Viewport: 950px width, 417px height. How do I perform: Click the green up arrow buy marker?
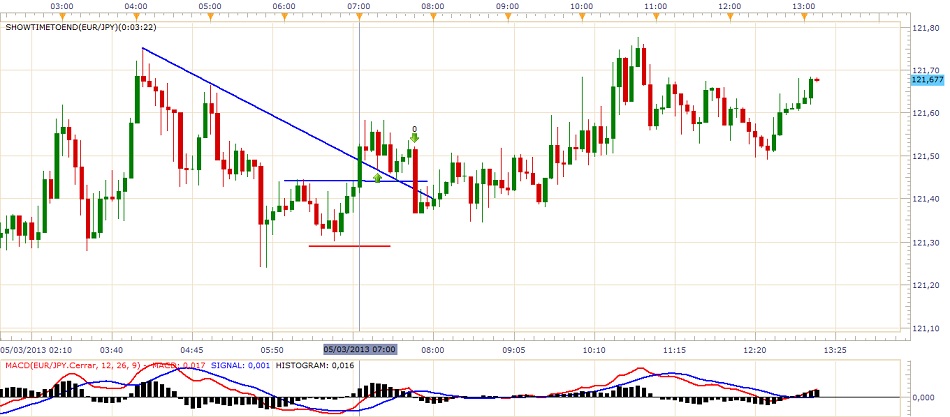[x=377, y=178]
